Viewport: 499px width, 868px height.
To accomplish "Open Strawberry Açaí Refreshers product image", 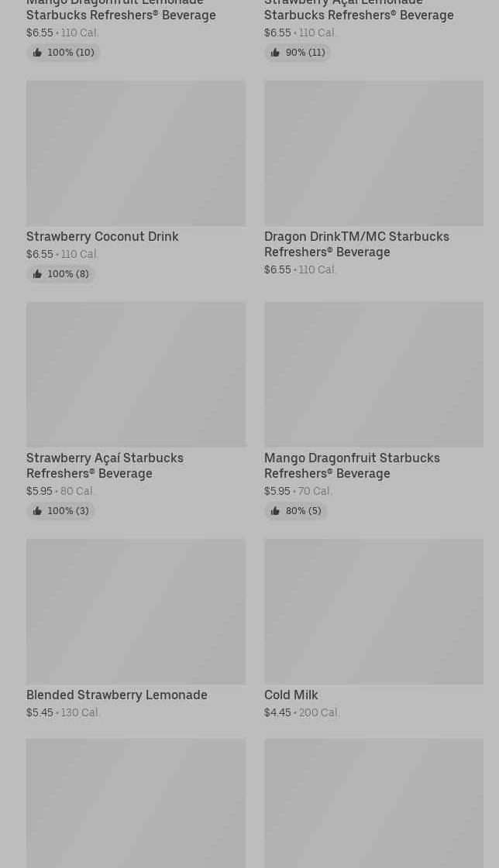I will pos(136,375).
